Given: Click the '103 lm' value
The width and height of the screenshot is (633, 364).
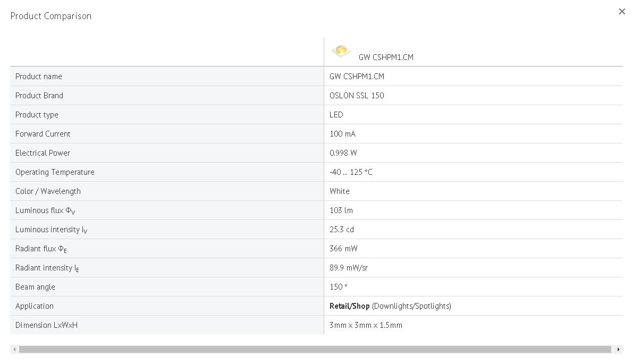Looking at the screenshot, I should click(341, 210).
